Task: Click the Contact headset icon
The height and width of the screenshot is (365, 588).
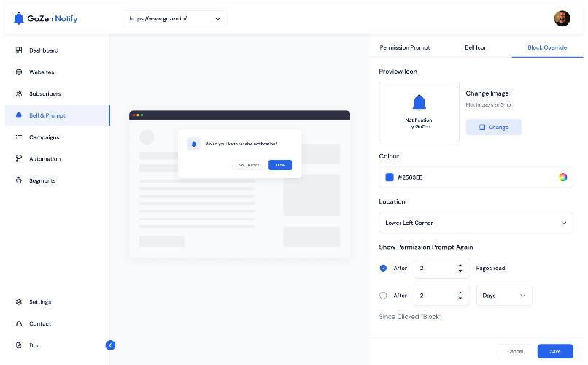Action: tap(19, 323)
